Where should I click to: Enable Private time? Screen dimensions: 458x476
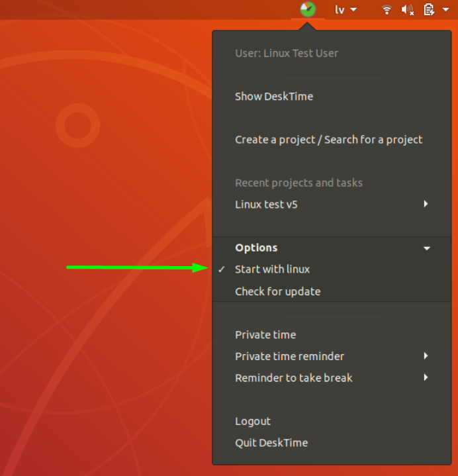pos(332,335)
